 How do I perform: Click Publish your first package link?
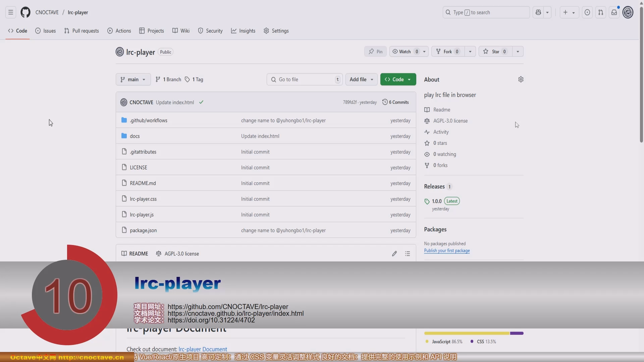[447, 251]
